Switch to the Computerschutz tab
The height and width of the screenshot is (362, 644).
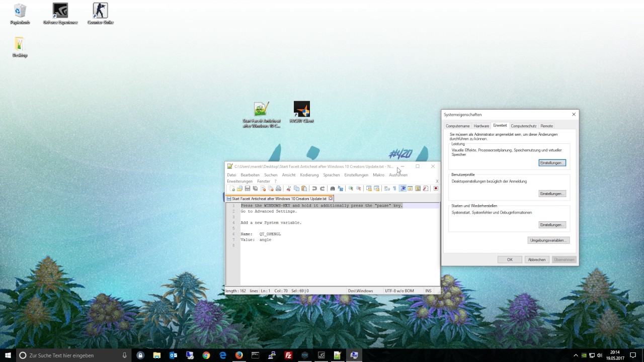pos(524,126)
